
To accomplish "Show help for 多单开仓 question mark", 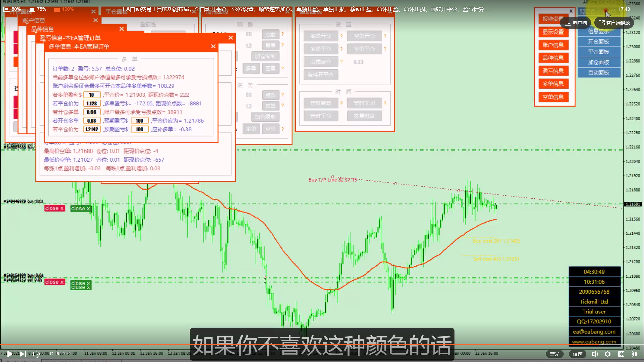I will [341, 36].
